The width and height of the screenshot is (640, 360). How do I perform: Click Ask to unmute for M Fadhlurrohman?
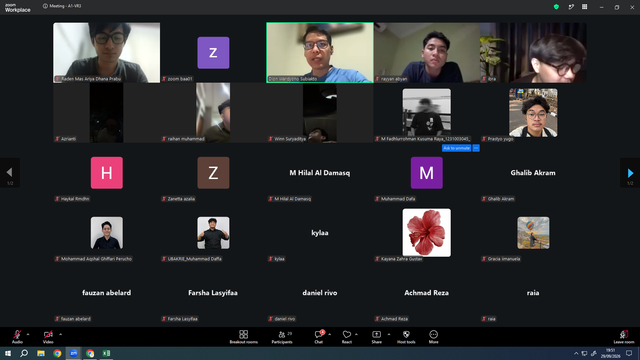[456, 148]
